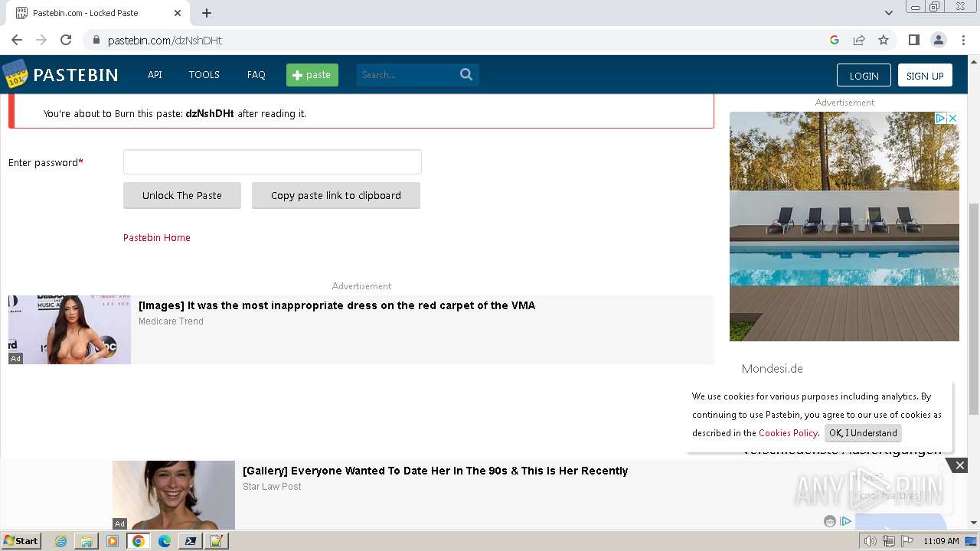Click the action center flag tray icon
Screen dimensions: 980x551
coord(906,541)
